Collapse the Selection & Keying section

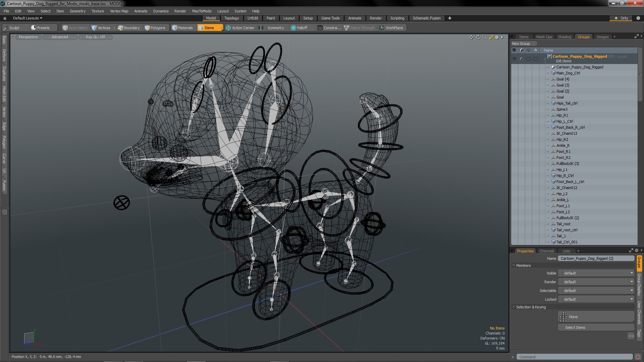pyautogui.click(x=514, y=307)
